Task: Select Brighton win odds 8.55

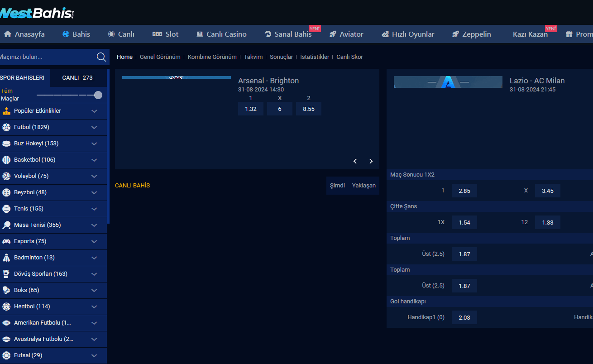Action: (x=309, y=109)
